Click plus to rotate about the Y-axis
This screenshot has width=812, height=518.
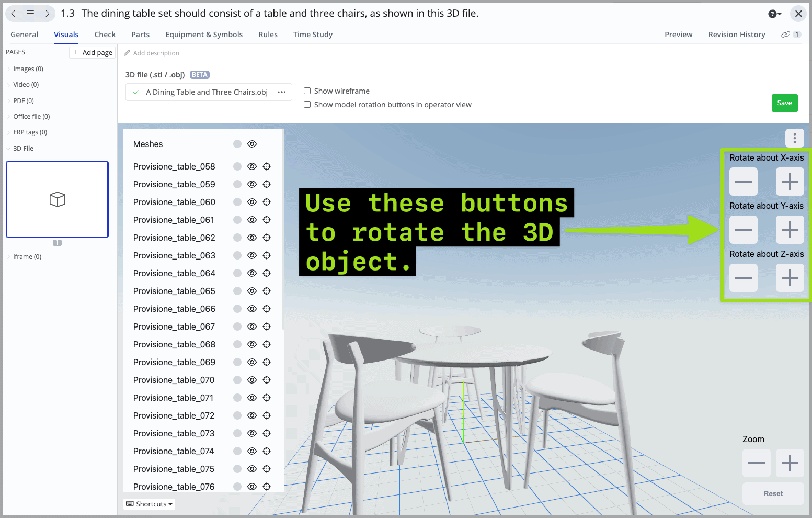tap(790, 230)
